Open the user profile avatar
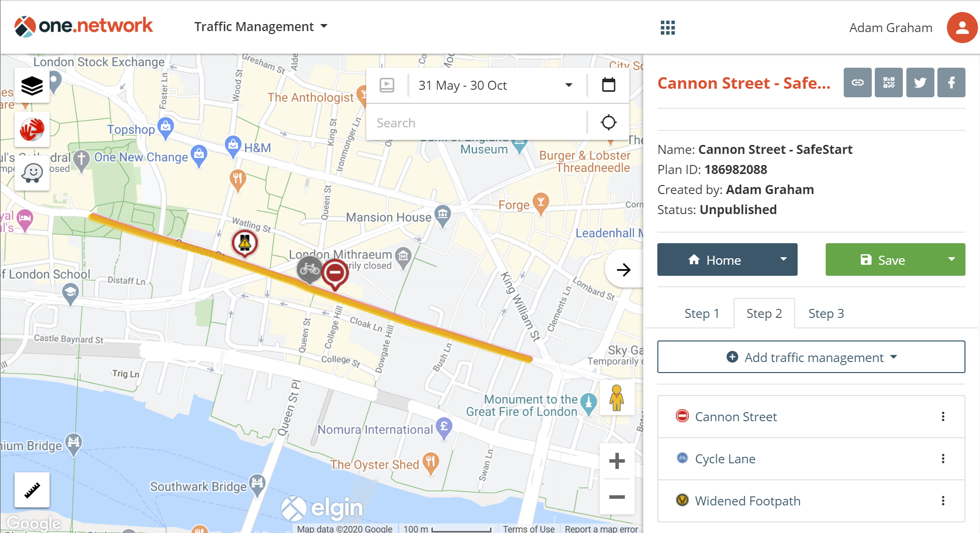980x533 pixels. tap(962, 28)
